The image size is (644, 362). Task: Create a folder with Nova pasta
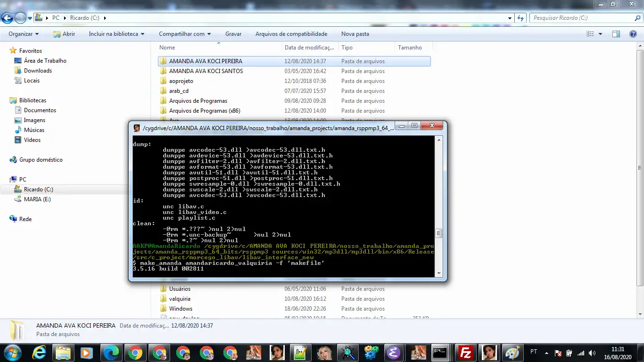coord(355,34)
